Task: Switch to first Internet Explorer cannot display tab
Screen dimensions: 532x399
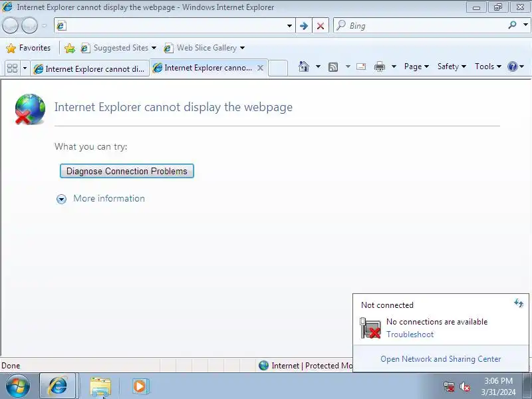Action: [x=90, y=68]
